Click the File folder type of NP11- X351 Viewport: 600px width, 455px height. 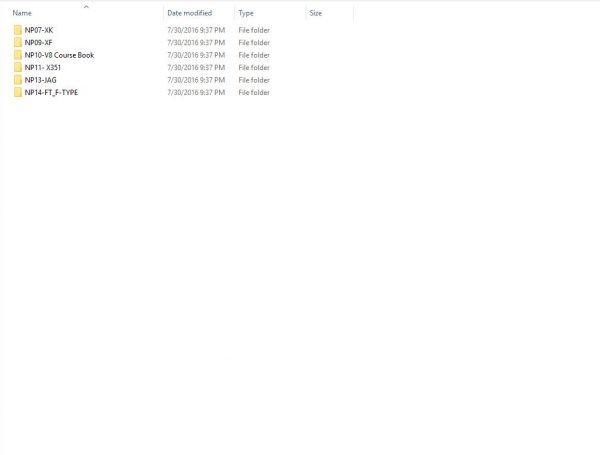pos(254,67)
